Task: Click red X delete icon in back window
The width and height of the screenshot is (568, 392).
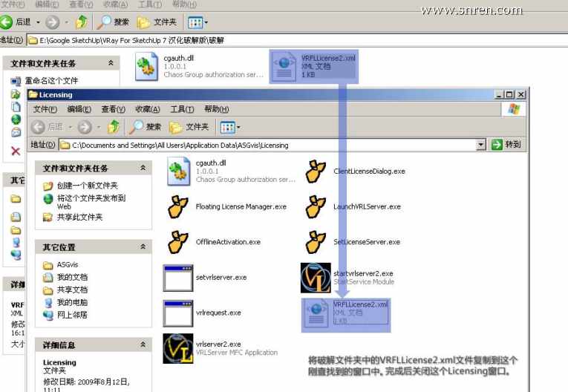Action: coord(16,151)
